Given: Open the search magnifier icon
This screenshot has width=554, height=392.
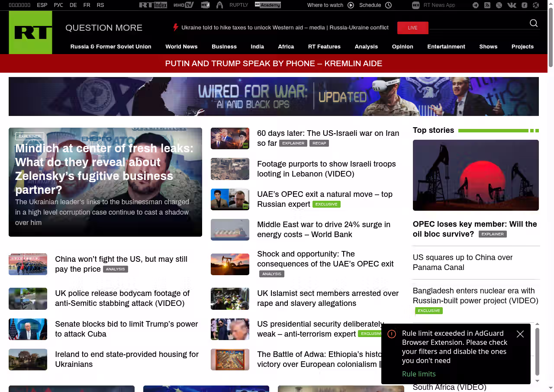Looking at the screenshot, I should [x=534, y=23].
